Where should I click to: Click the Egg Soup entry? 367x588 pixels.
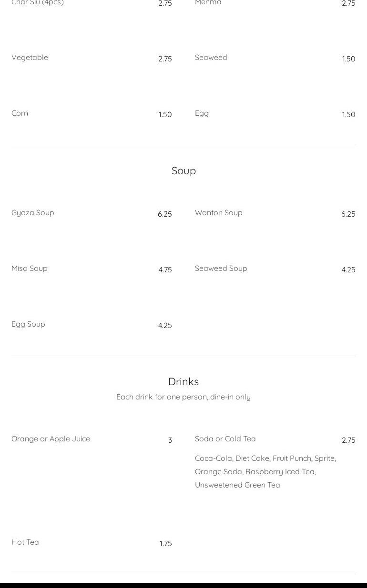(28, 324)
